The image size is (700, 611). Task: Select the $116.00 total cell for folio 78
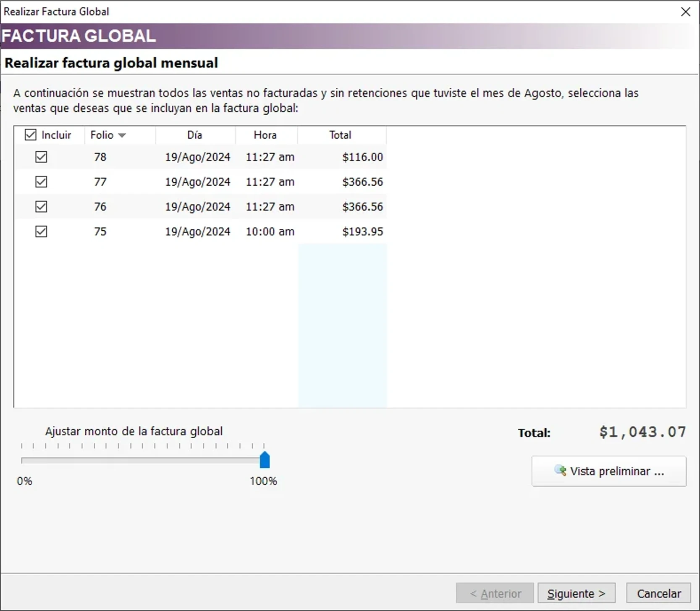362,157
